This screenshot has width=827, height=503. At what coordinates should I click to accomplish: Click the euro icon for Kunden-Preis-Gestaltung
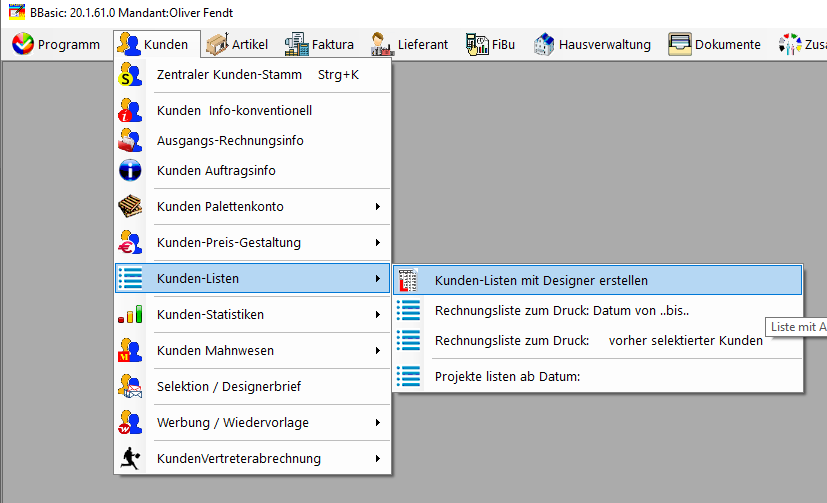(130, 243)
